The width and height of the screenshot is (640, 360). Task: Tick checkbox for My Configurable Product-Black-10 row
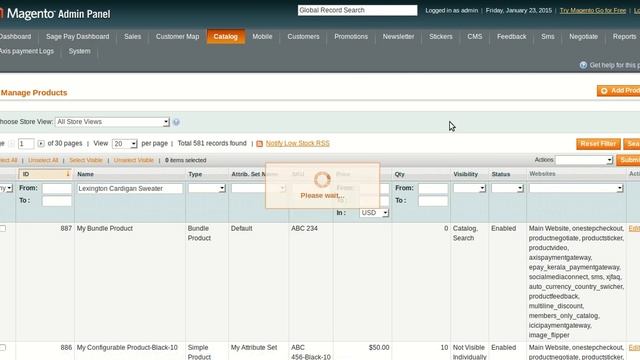3,348
